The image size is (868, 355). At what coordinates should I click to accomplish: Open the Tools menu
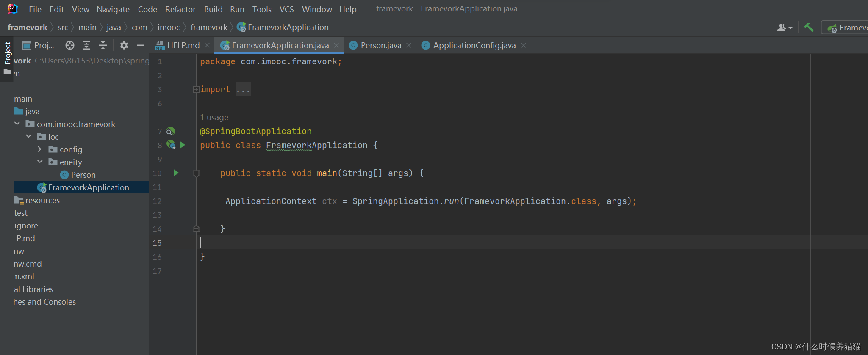[x=262, y=9]
